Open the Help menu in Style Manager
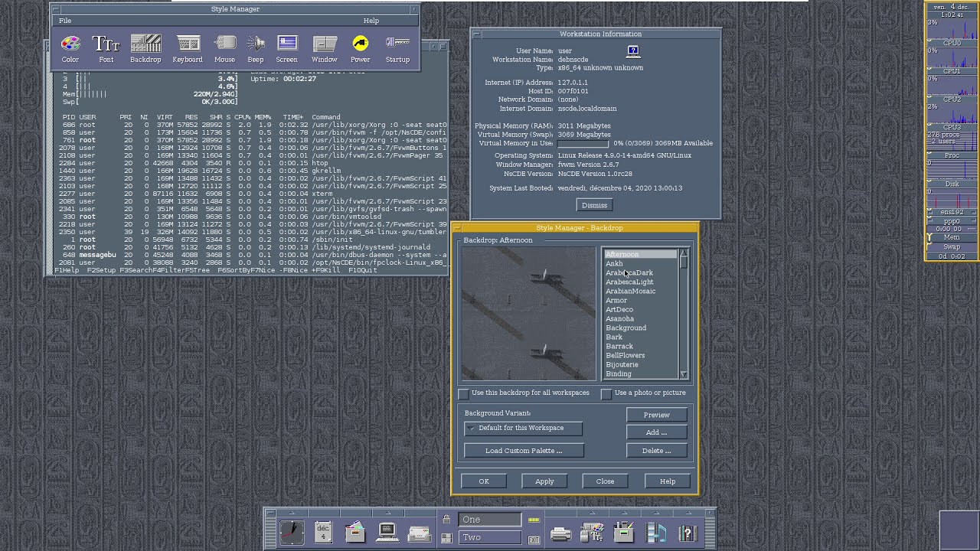This screenshot has height=551, width=980. pyautogui.click(x=371, y=21)
